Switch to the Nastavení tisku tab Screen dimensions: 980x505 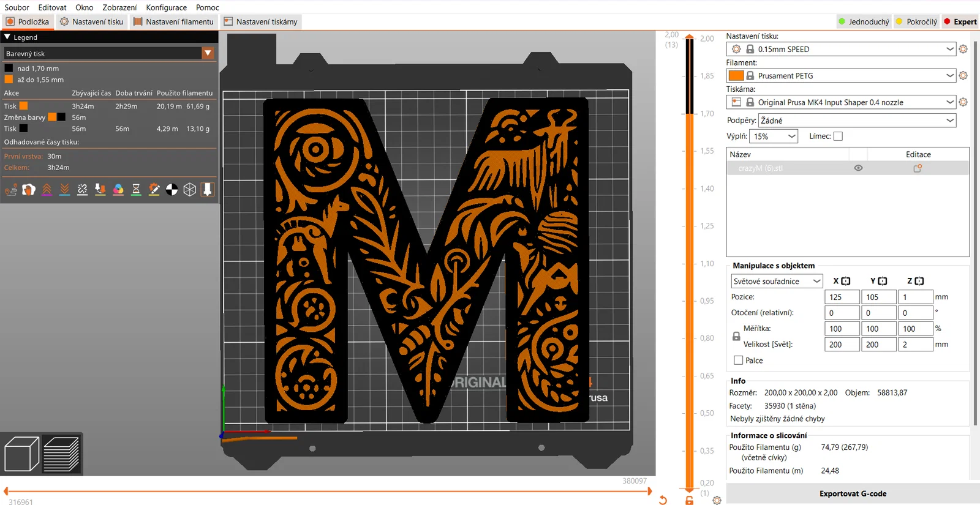point(92,21)
